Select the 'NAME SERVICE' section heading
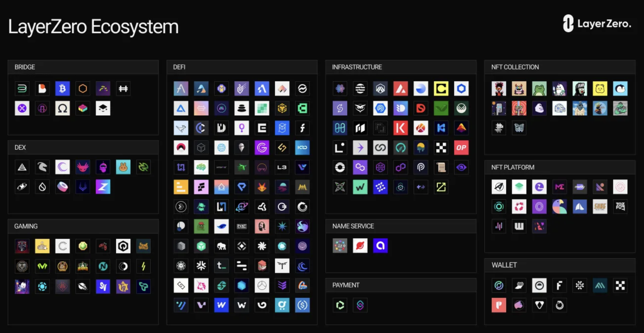This screenshot has width=644, height=333. (353, 226)
